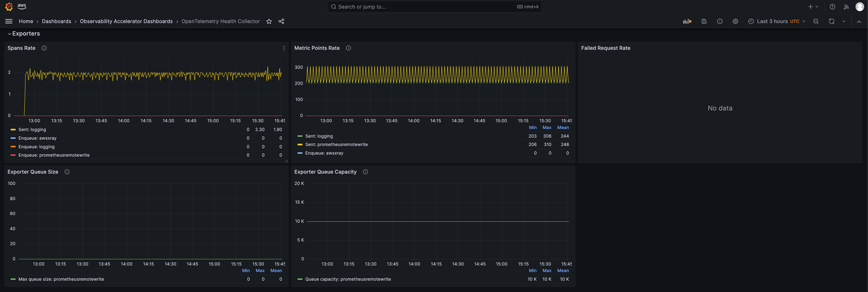Image resolution: width=868 pixels, height=292 pixels.
Task: Open dashboard insights info icon
Action: (720, 21)
